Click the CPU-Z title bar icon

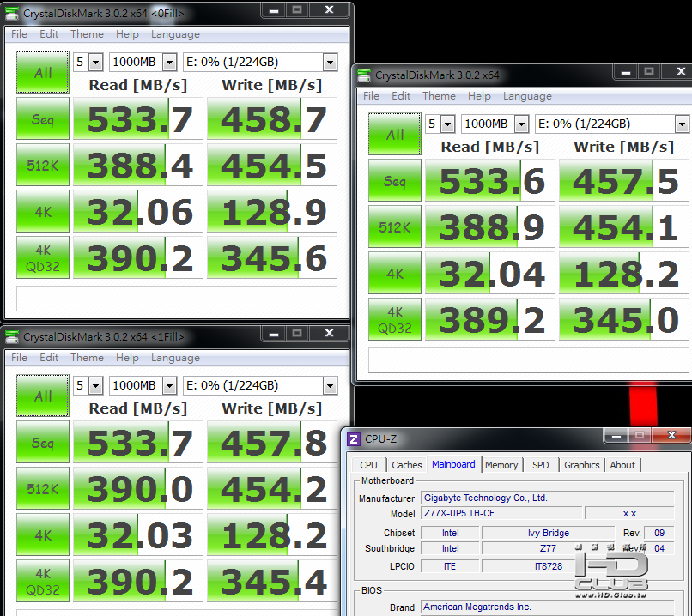[x=354, y=439]
